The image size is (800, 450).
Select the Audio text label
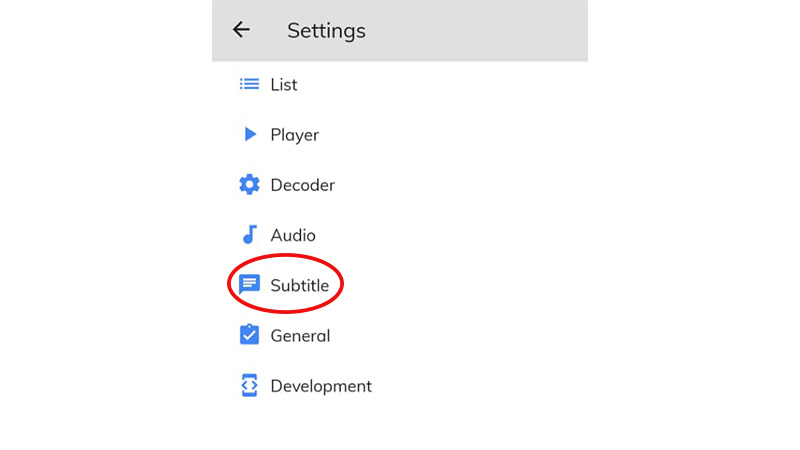[x=293, y=236]
